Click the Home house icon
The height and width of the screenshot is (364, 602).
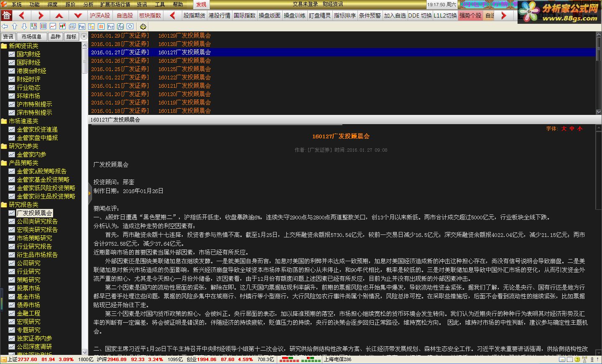click(x=6, y=15)
